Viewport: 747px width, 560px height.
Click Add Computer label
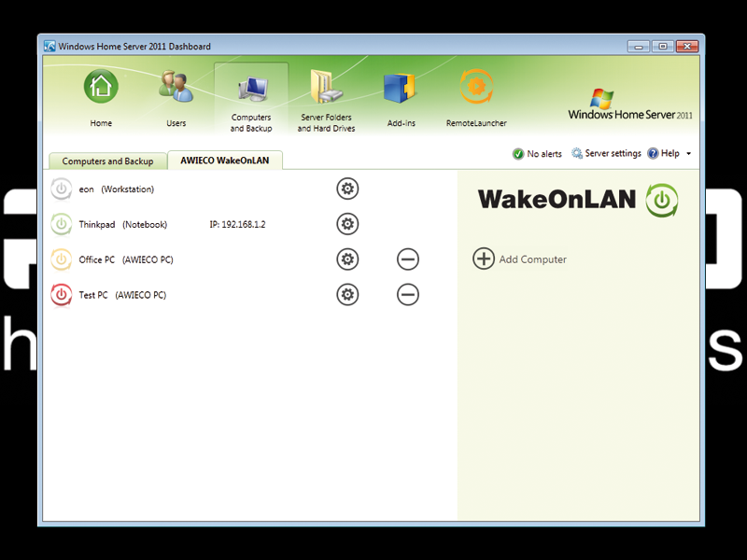[x=532, y=259]
